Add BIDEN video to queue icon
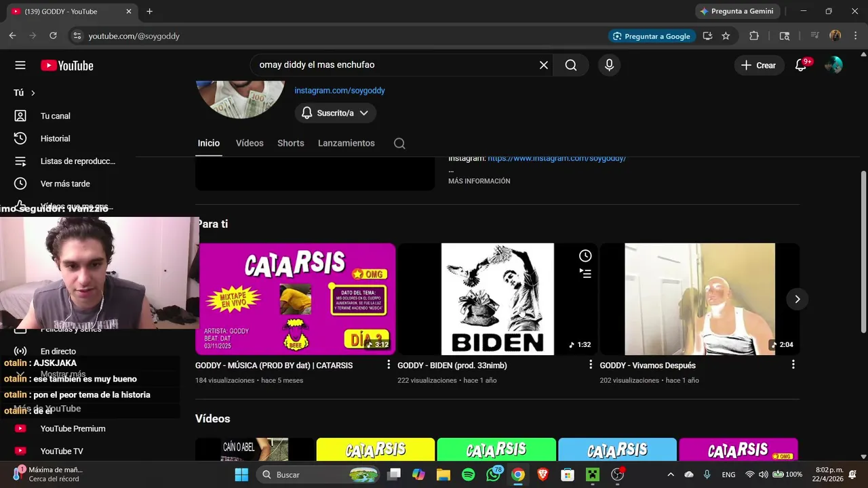 (585, 273)
